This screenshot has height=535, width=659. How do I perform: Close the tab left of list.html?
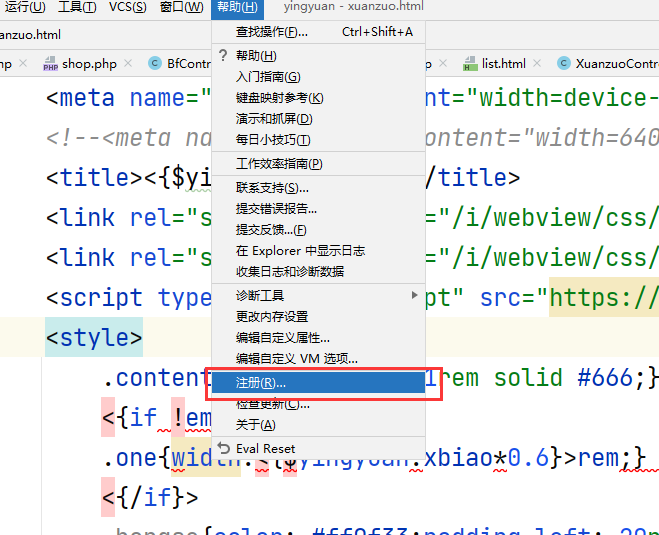(443, 63)
